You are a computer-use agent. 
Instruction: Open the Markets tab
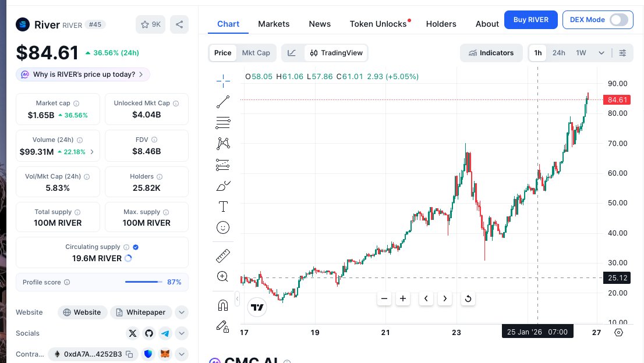coord(274,24)
